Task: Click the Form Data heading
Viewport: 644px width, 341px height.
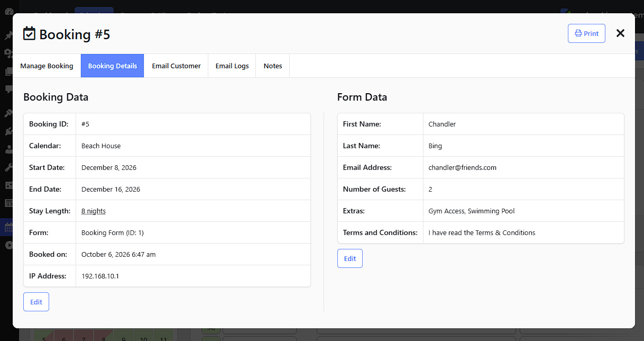Action: coord(362,97)
